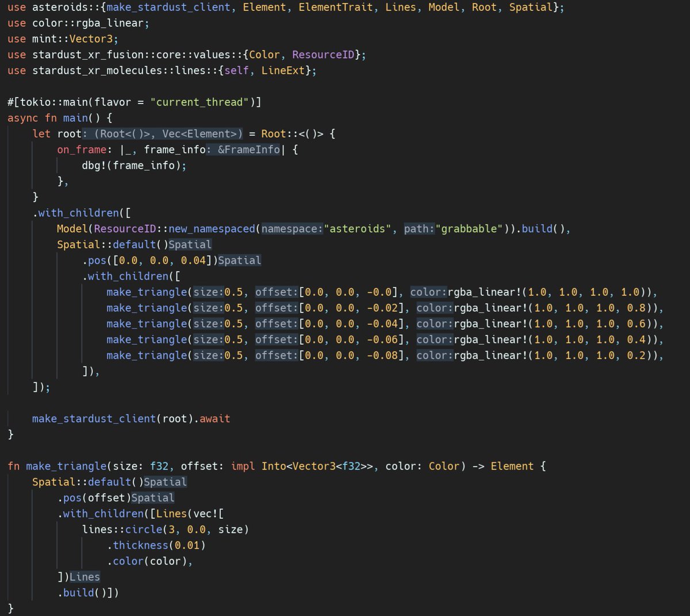Select the "grabbable" path string
Viewport: 690px width, 616px height.
coord(469,229)
